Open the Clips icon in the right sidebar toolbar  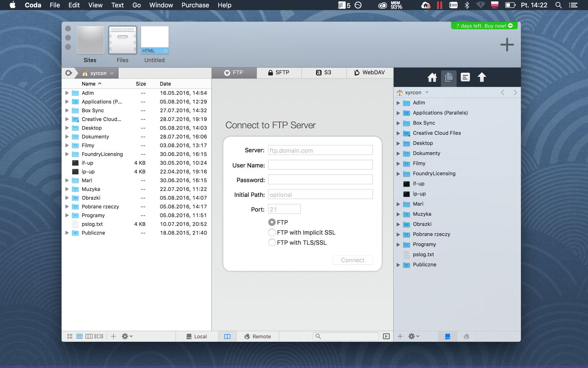tap(465, 77)
